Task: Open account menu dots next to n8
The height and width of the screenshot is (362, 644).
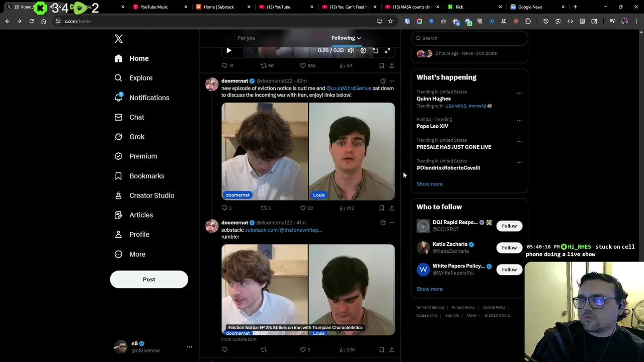Action: click(x=190, y=347)
